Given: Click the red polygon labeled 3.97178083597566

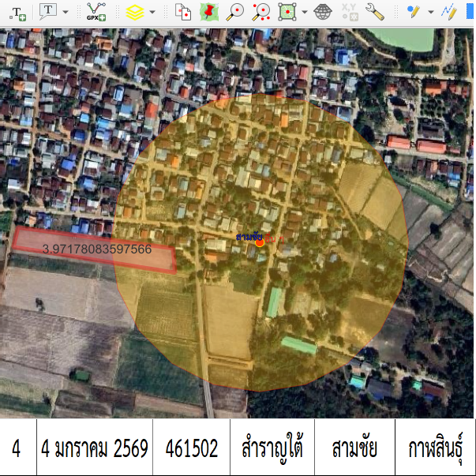Looking at the screenshot, I should tap(95, 249).
